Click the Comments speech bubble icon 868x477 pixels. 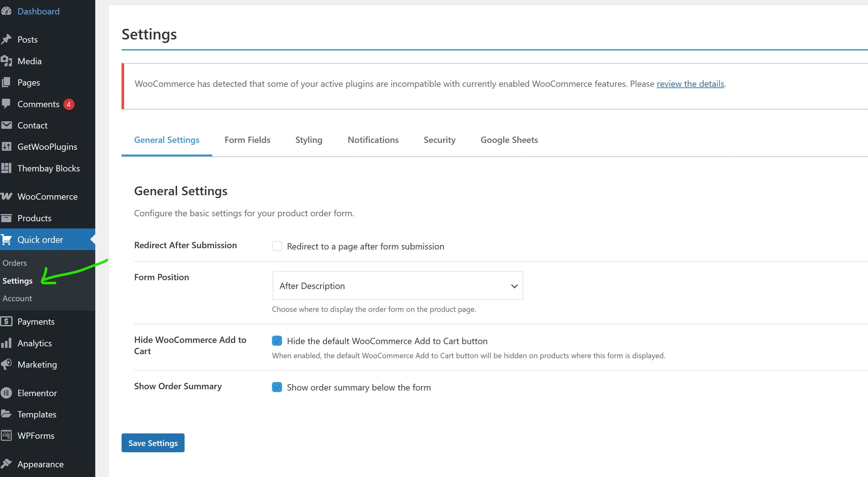[x=6, y=103]
